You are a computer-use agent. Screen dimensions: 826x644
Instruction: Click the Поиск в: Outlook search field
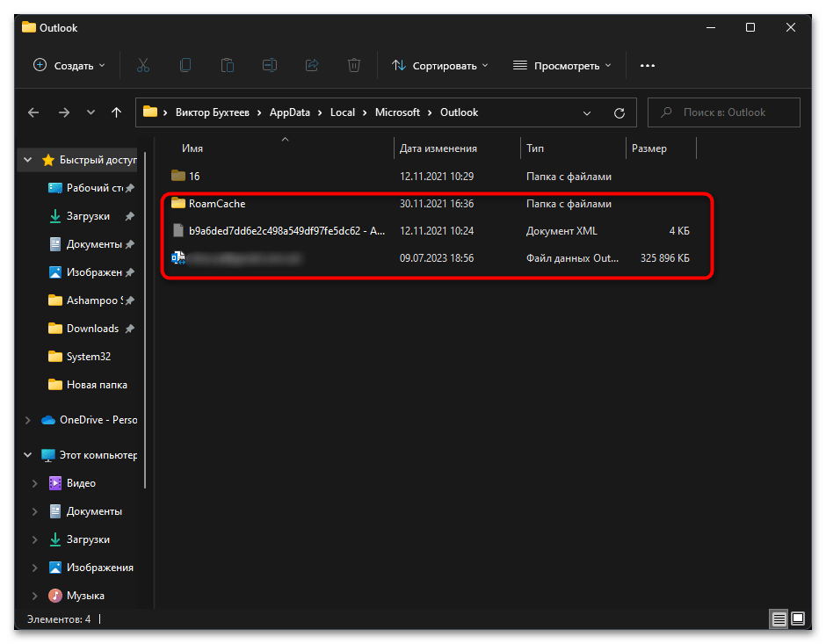coord(724,112)
